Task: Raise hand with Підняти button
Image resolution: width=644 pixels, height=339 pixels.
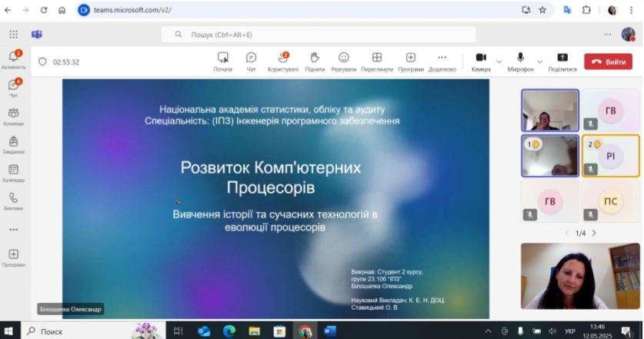Action: (x=314, y=61)
